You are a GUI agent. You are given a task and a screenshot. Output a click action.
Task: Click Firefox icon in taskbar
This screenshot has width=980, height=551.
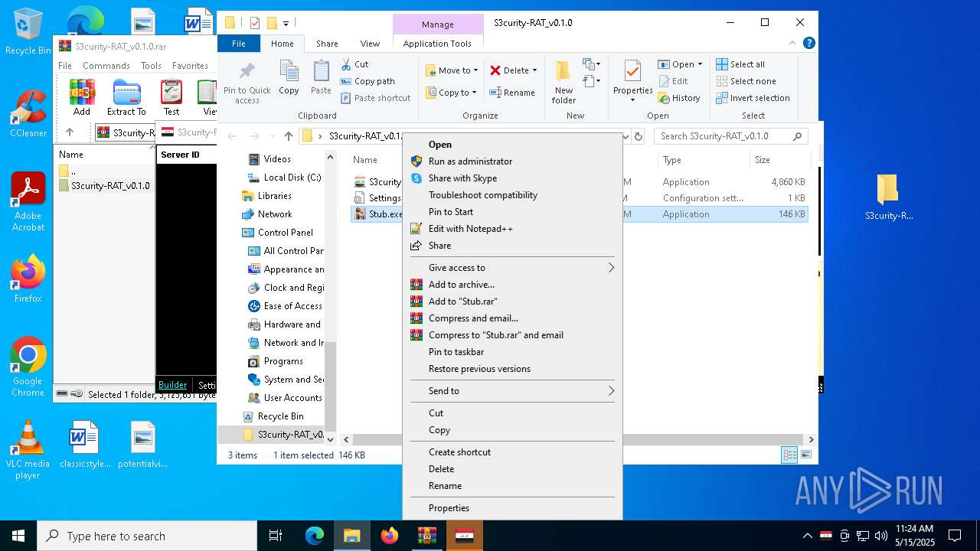[390, 536]
